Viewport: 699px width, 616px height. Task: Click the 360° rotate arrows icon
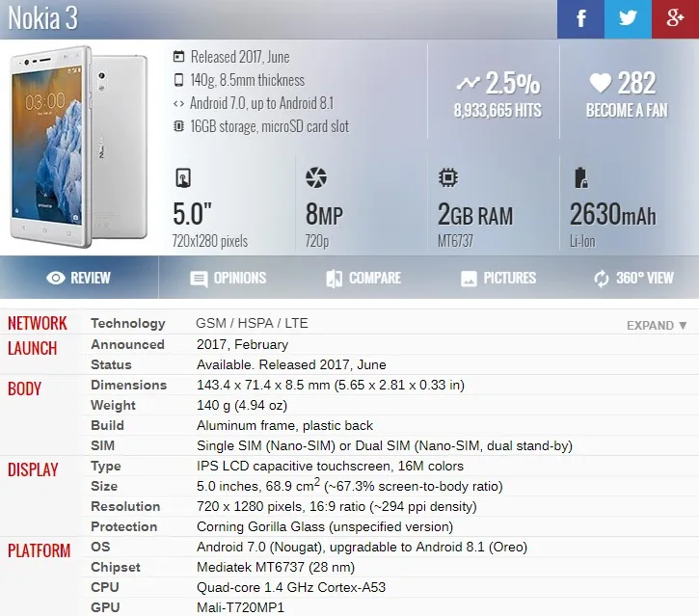click(x=602, y=279)
